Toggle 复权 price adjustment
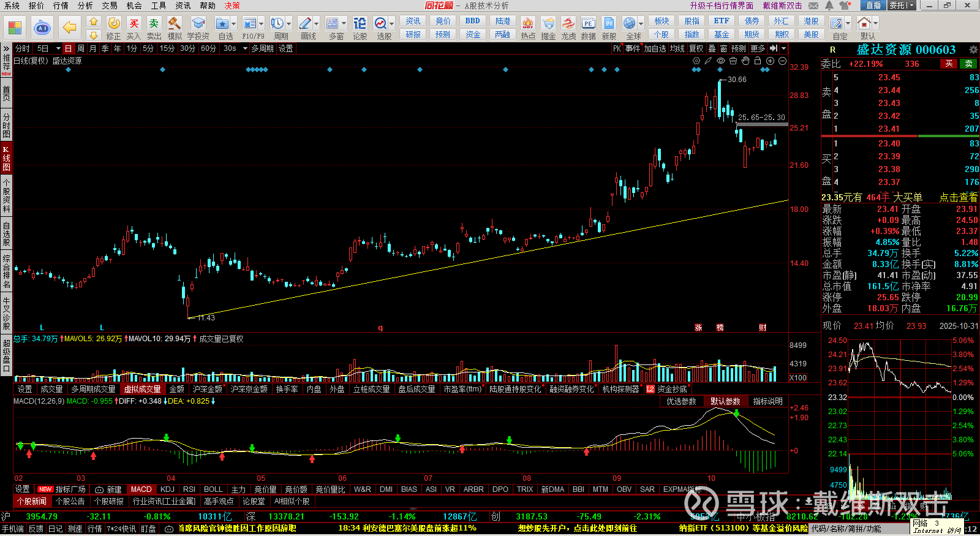 (696, 48)
